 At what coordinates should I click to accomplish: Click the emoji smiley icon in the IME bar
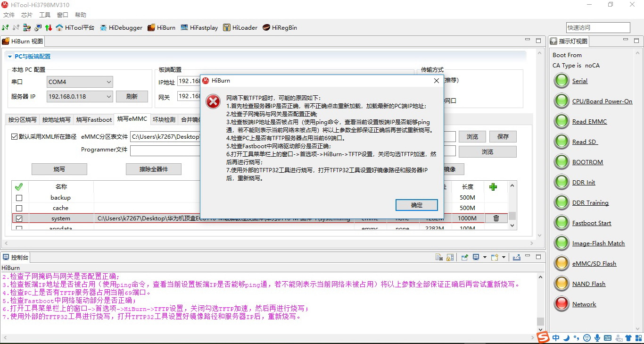click(587, 338)
